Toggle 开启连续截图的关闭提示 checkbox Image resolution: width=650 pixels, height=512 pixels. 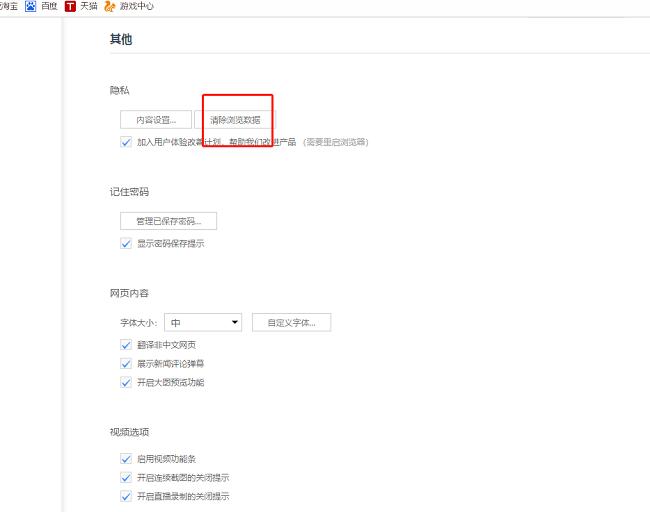[x=126, y=478]
